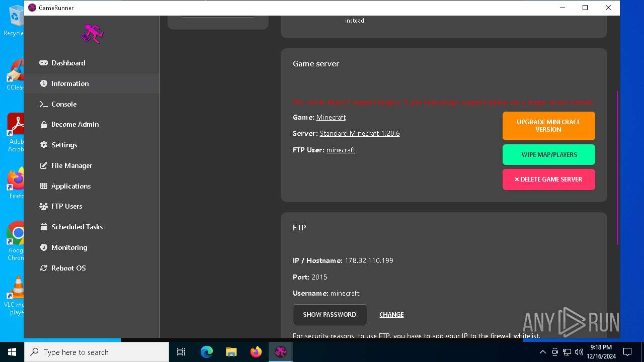
Task: Open File Explorer from the taskbar
Action: point(231,352)
